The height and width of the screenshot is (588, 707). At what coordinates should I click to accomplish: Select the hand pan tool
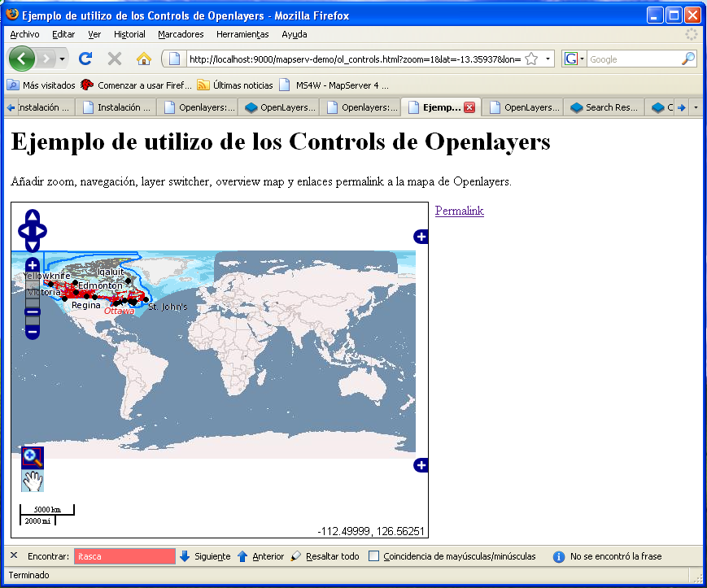tap(33, 481)
